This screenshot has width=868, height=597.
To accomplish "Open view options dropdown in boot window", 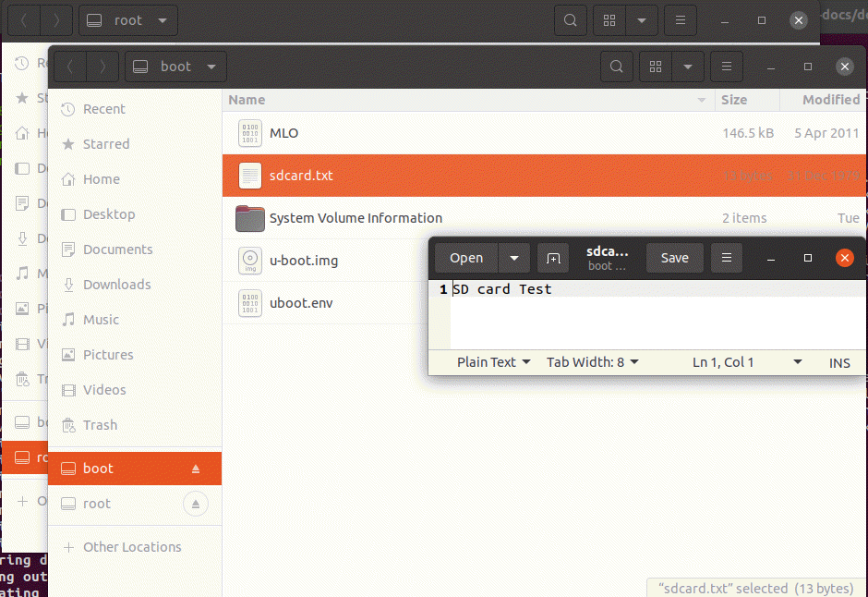I will 688,67.
